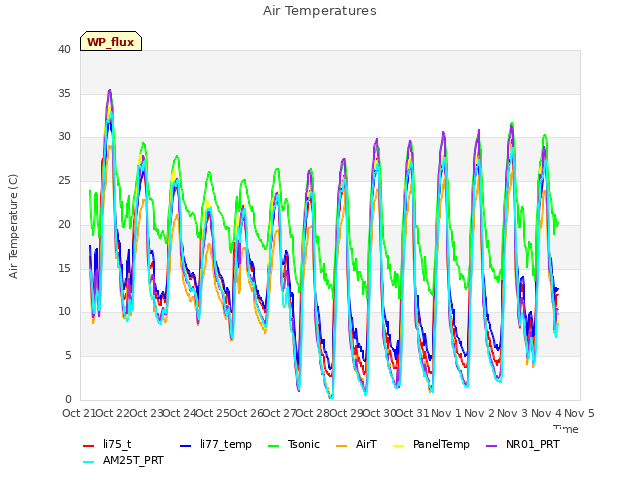Click the 15 y-axis tick label
640x480 pixels.
coord(64,268)
